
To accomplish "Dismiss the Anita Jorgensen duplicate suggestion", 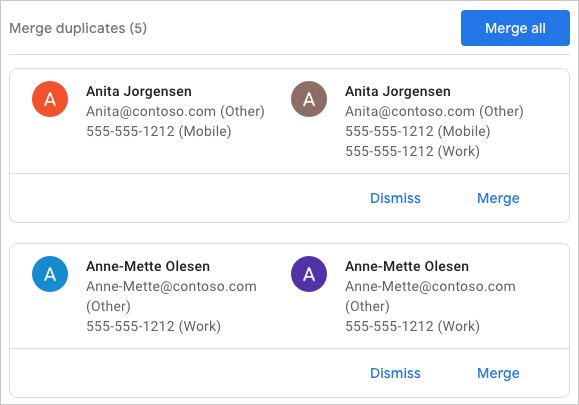I will tap(395, 198).
